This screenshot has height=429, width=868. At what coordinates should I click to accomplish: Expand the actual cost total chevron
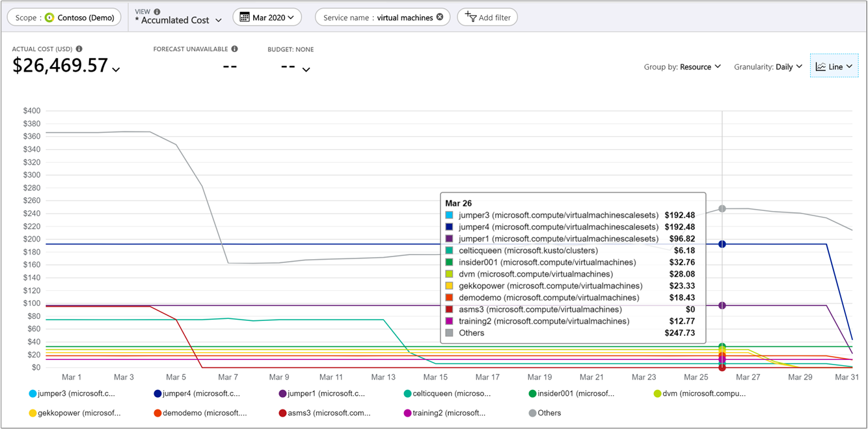(x=116, y=70)
